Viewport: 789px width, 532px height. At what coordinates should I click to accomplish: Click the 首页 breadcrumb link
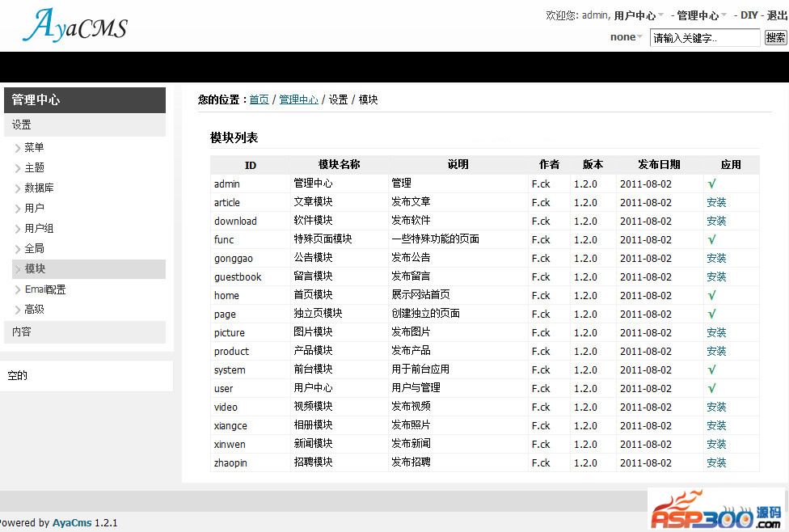point(259,99)
